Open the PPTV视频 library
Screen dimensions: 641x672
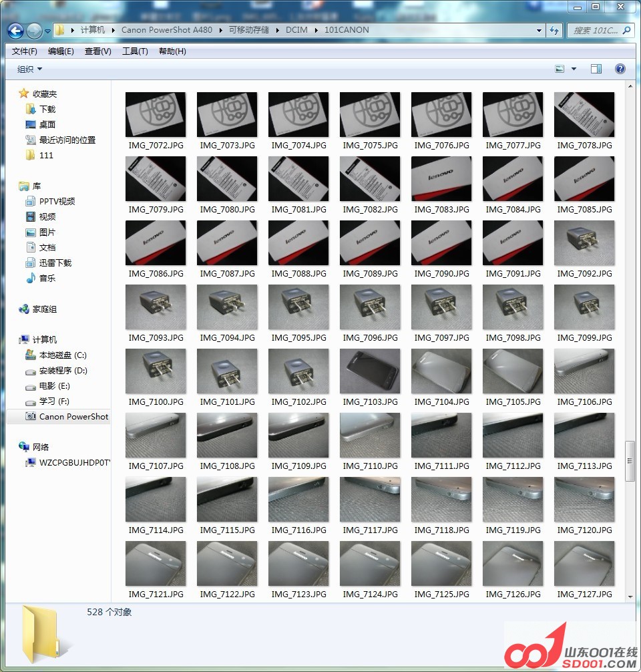(x=57, y=202)
